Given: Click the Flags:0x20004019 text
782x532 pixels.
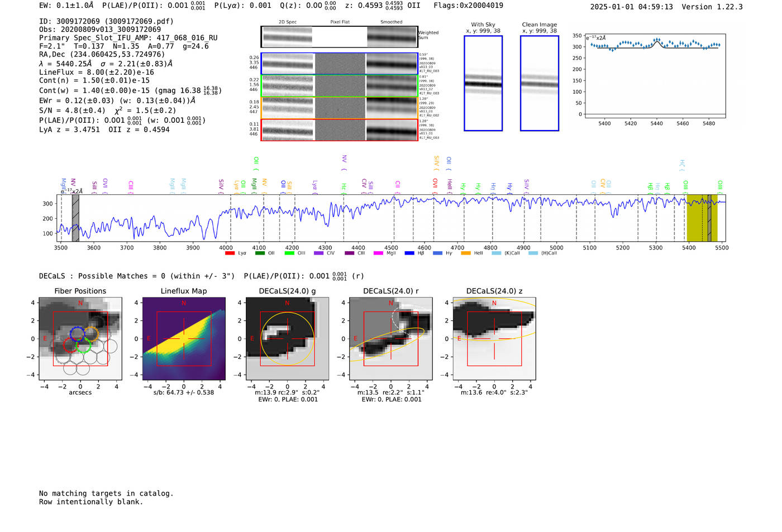Looking at the screenshot, I should click(468, 6).
